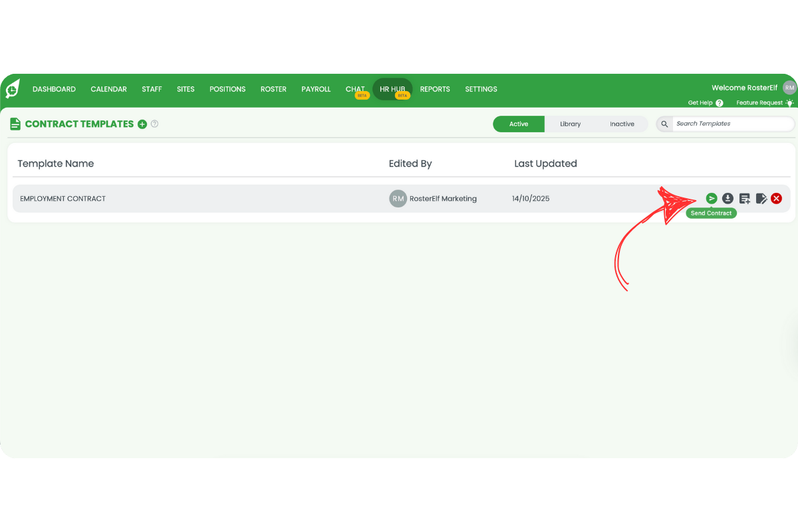Open the RosterElf logo icon

click(12, 89)
